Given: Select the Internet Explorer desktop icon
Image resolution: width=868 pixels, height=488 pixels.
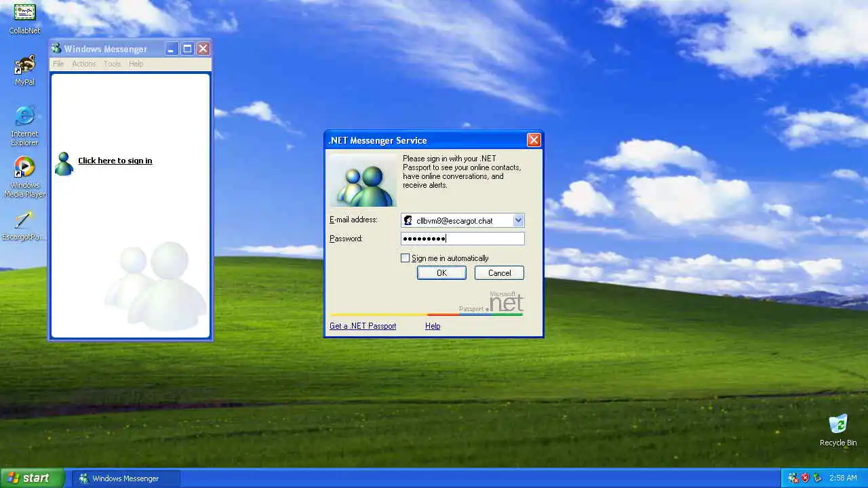Looking at the screenshot, I should click(24, 116).
